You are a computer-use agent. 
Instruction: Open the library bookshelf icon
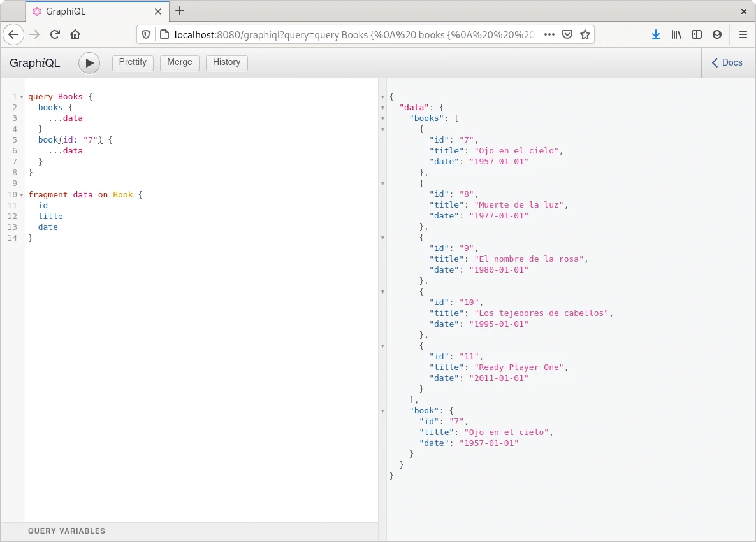676,34
